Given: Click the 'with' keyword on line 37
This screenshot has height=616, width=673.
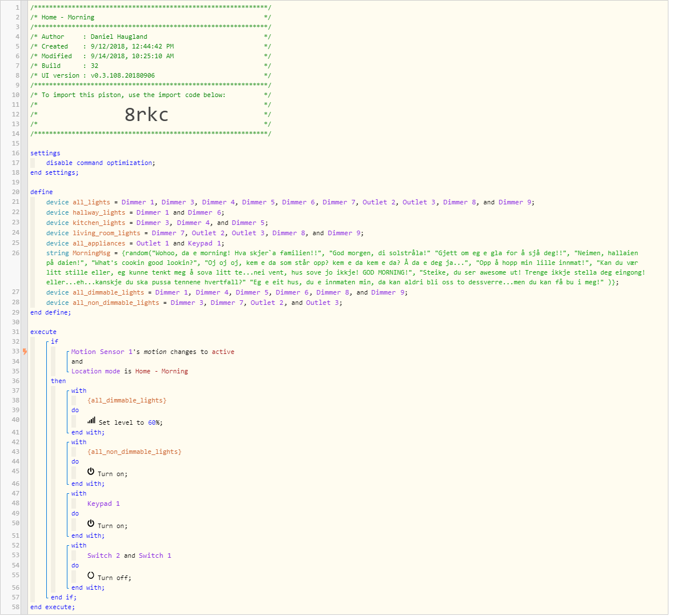Looking at the screenshot, I should click(79, 391).
